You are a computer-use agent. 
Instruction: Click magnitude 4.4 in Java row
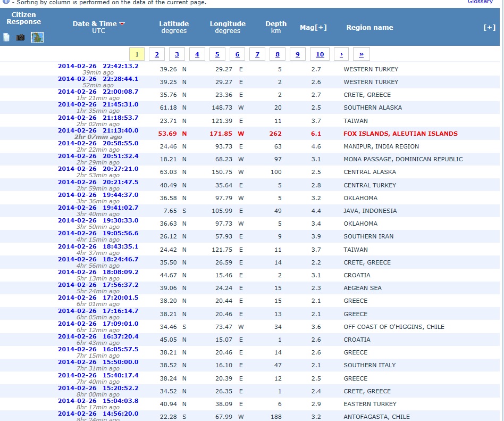316,211
